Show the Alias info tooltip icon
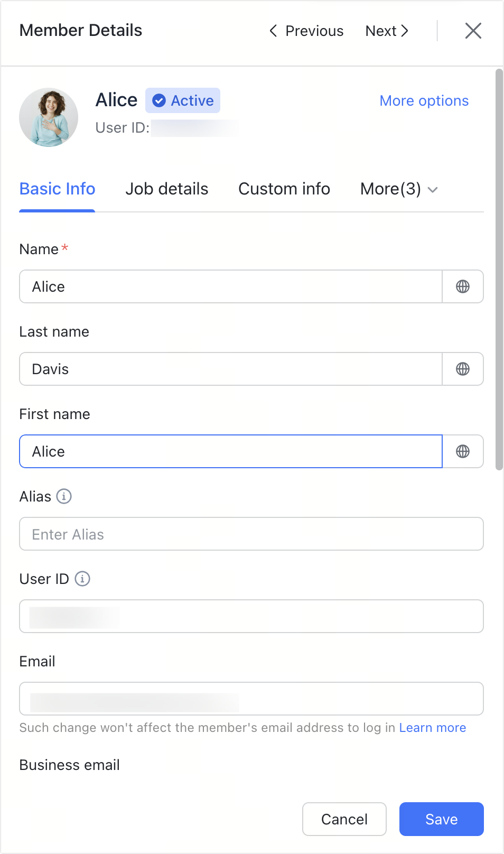Screen dimensions: 504x854 (x=64, y=496)
